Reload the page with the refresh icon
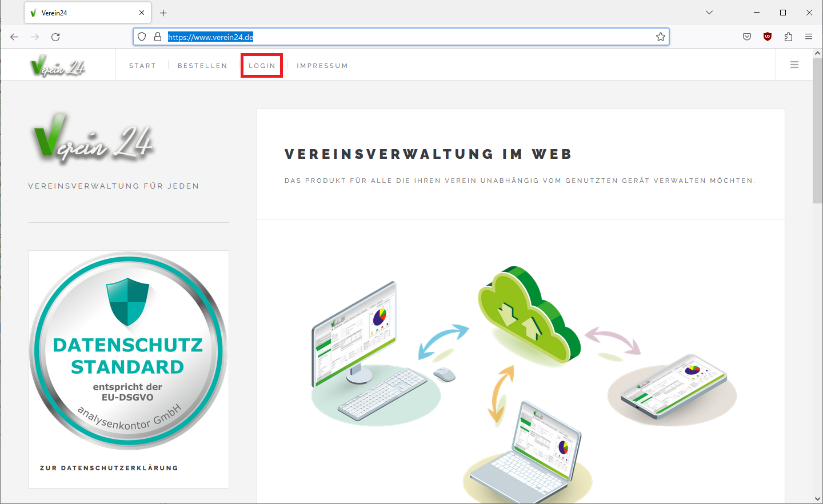 point(55,37)
